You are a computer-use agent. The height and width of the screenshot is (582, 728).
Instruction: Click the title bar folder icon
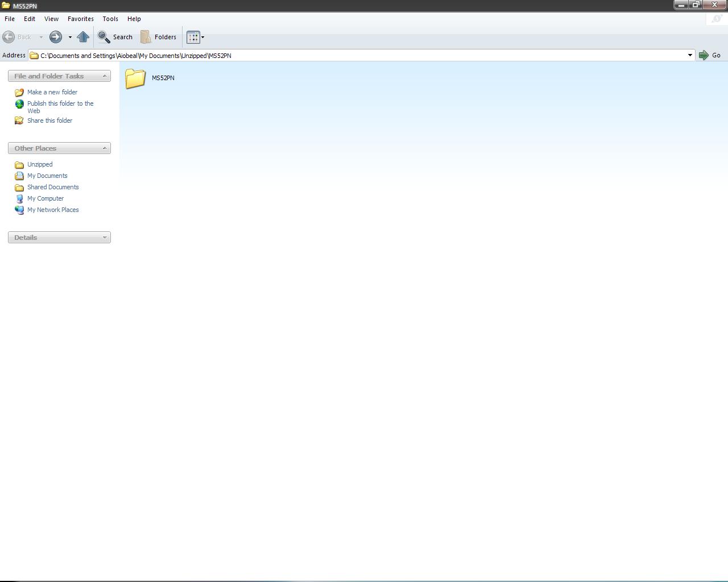6,6
